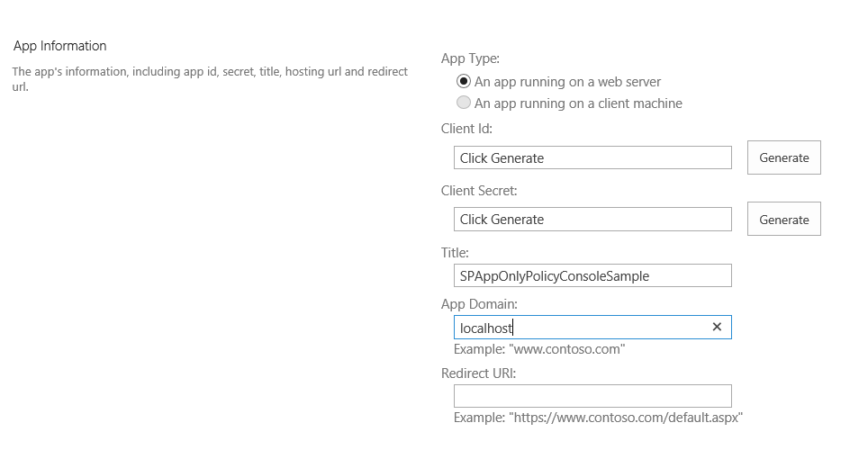The image size is (868, 450).
Task: Click the "App Type:" label
Action: (470, 58)
